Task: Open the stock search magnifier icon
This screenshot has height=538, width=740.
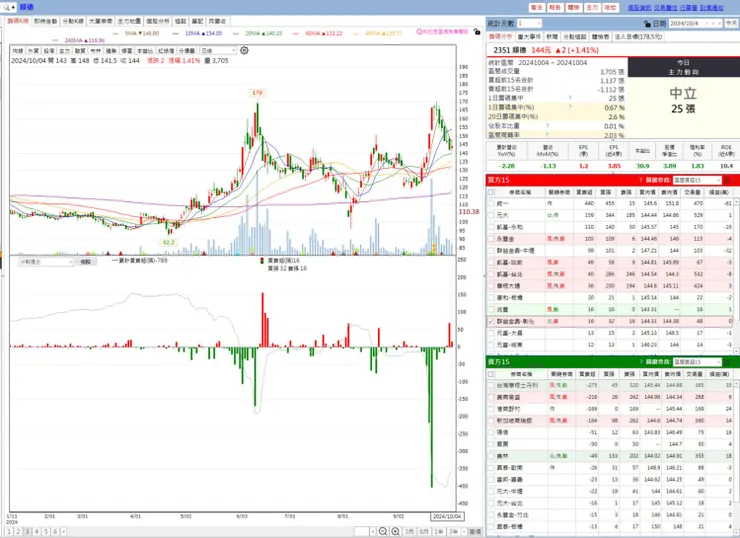Action: [7, 7]
